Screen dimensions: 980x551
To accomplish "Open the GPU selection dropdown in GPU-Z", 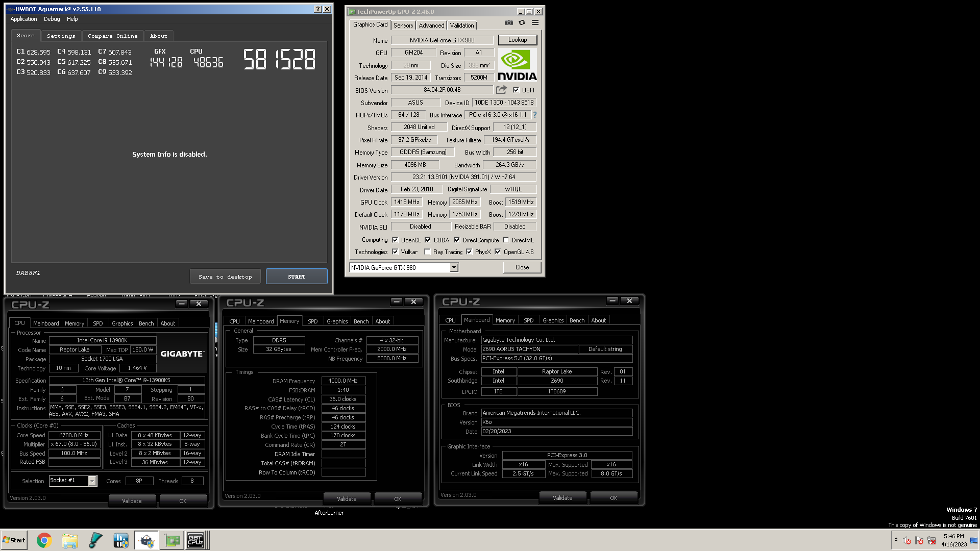I will pos(454,268).
